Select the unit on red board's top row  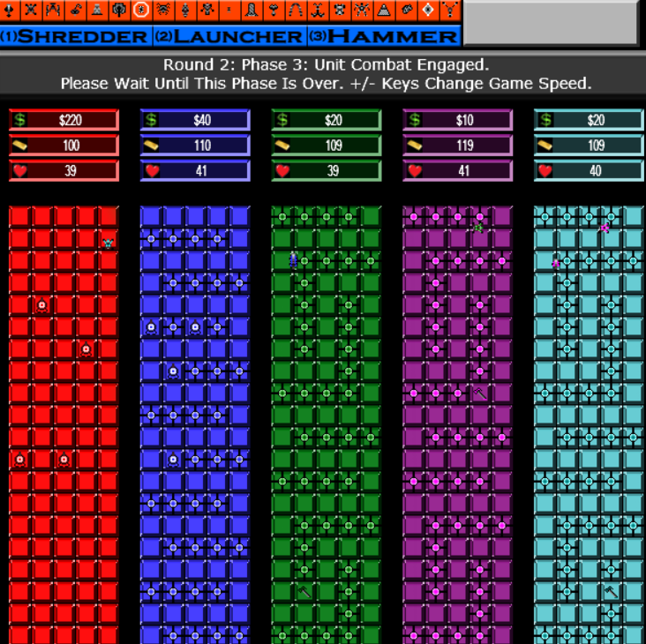click(108, 243)
